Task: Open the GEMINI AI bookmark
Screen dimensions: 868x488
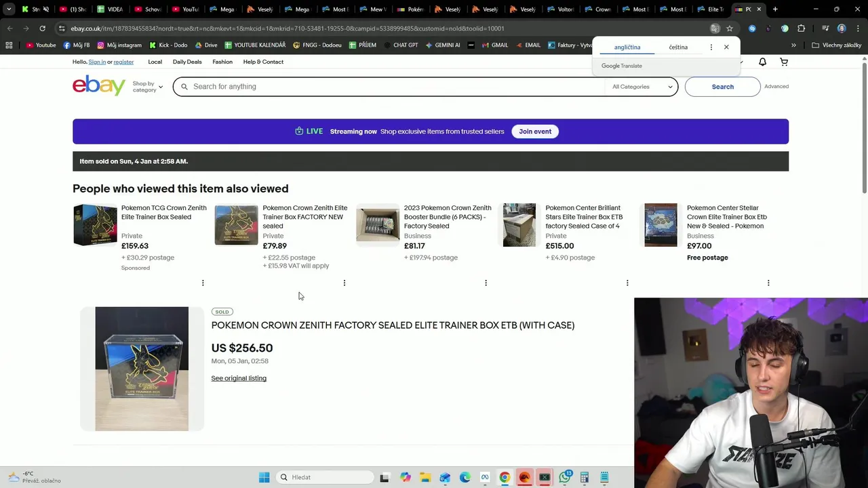Action: click(443, 45)
